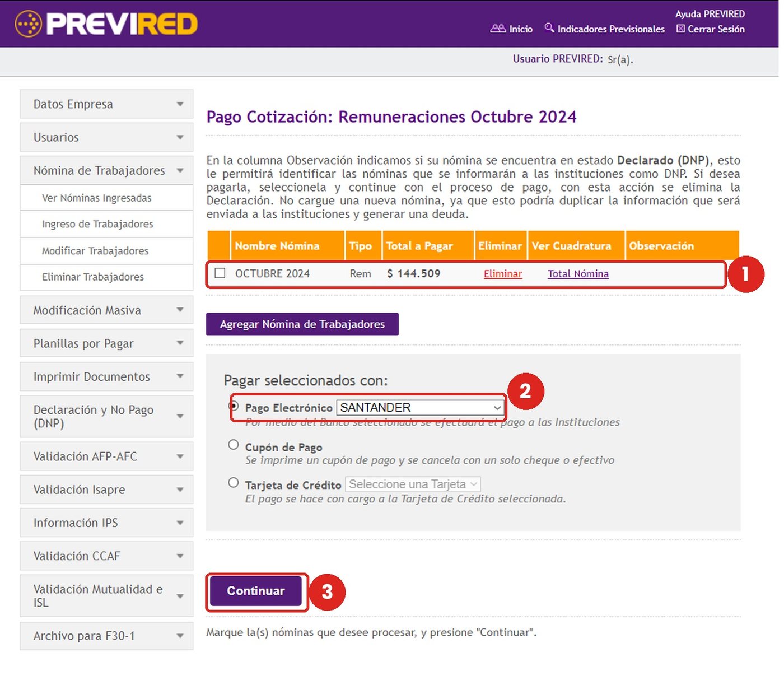The height and width of the screenshot is (685, 784).
Task: Select the Cupón de Pago radio option
Action: (234, 445)
